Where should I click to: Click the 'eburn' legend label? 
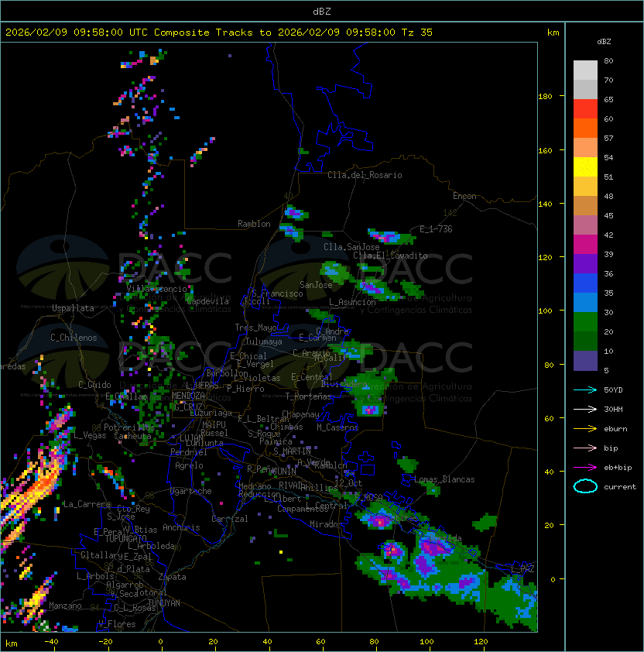click(x=615, y=429)
